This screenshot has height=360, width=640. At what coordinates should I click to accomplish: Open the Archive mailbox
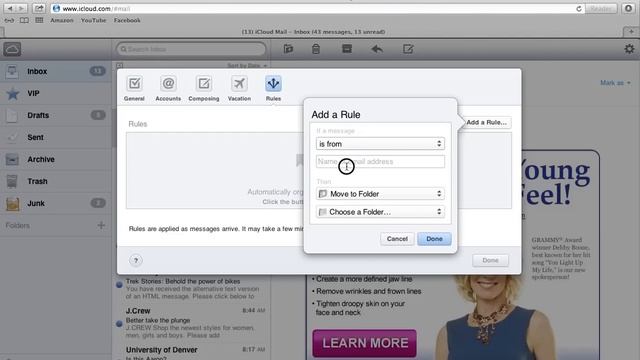tap(56, 160)
